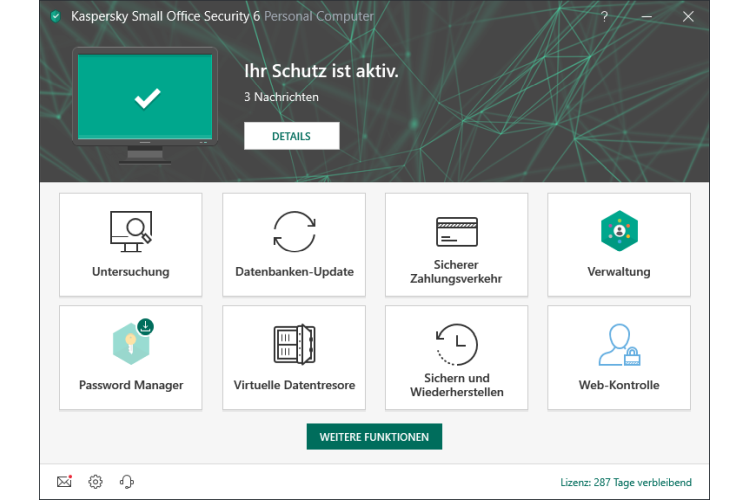Image resolution: width=750 pixels, height=500 pixels.
Task: Open Web-Kontrolle user lock icon
Action: [619, 344]
